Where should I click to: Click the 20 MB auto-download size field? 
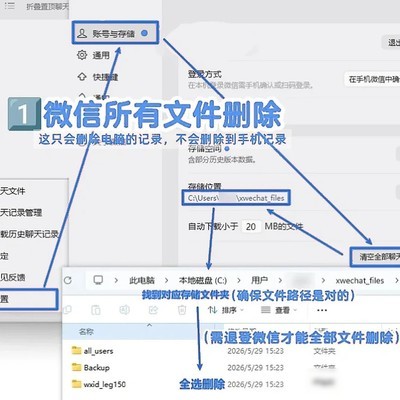251,227
